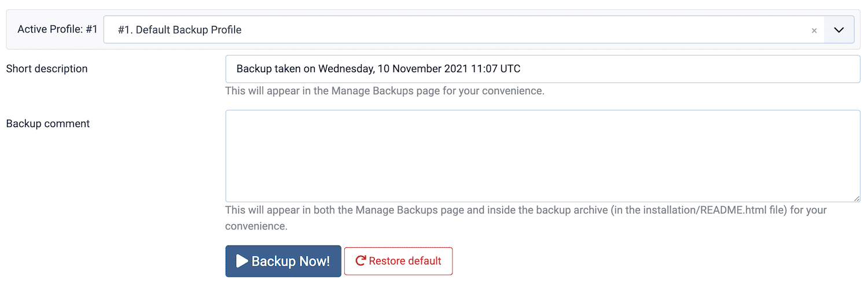Screen dimensions: 868x290
Task: Click the circular arrow Restore icon
Action: coord(361,261)
